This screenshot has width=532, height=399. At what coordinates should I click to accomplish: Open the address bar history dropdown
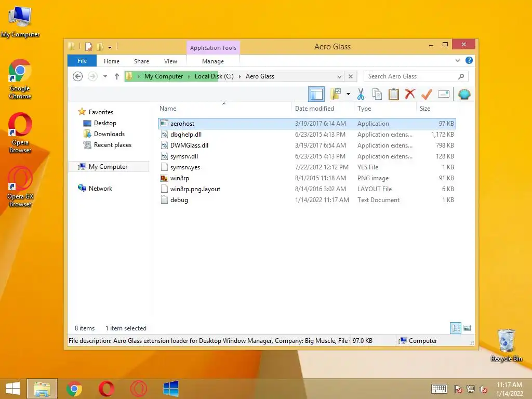339,76
